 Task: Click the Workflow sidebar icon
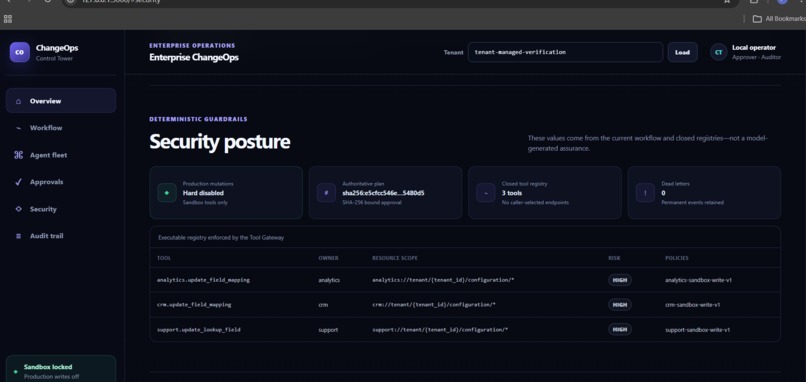point(19,128)
